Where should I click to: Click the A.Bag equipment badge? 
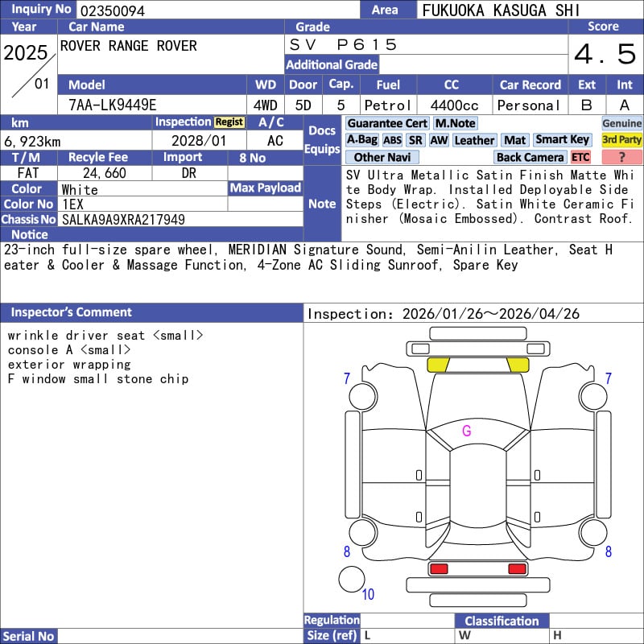361,140
